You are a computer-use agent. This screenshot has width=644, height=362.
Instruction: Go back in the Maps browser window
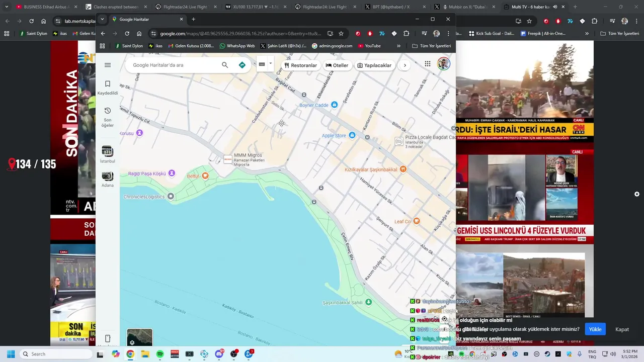[x=103, y=34]
